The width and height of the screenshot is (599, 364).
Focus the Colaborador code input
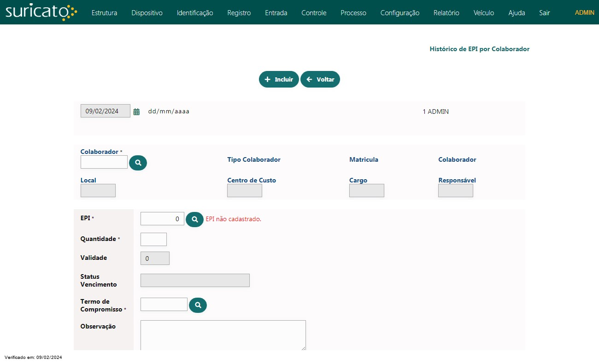coord(104,162)
